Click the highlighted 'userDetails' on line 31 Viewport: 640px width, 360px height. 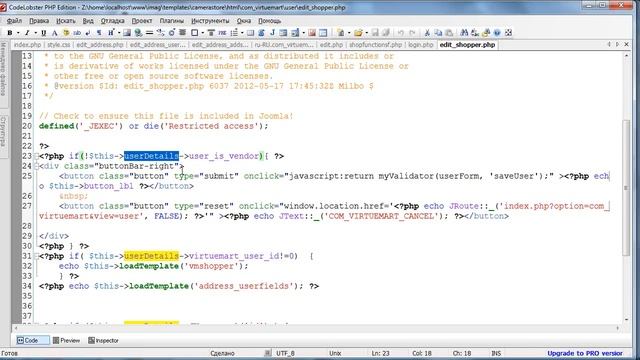pyautogui.click(x=151, y=256)
